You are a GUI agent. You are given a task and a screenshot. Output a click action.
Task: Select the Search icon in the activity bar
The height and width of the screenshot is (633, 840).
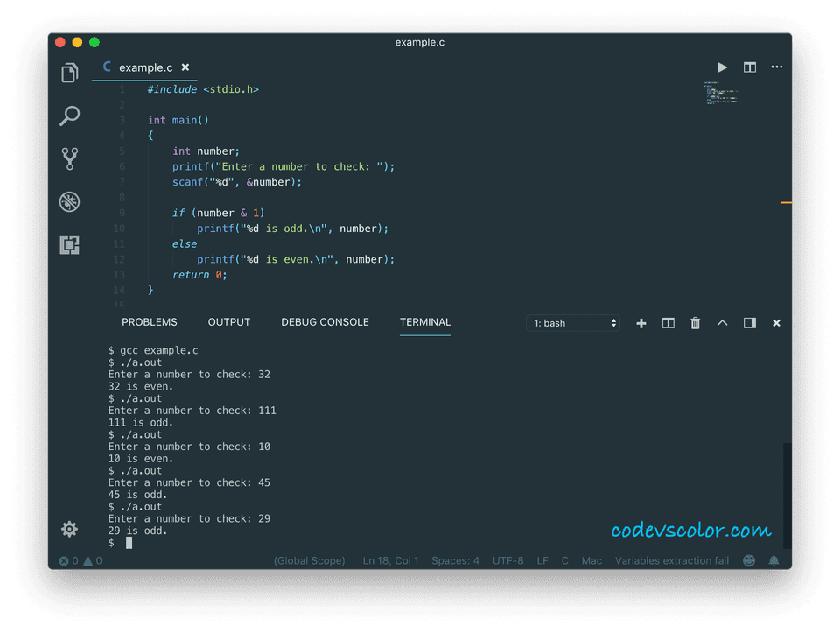[70, 116]
